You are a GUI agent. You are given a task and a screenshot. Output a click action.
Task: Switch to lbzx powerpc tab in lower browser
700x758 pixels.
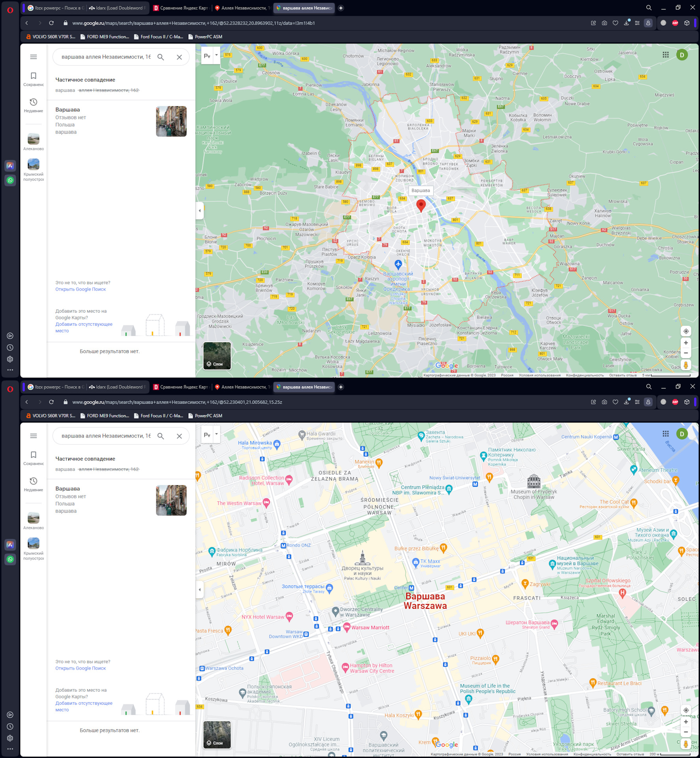(x=55, y=387)
